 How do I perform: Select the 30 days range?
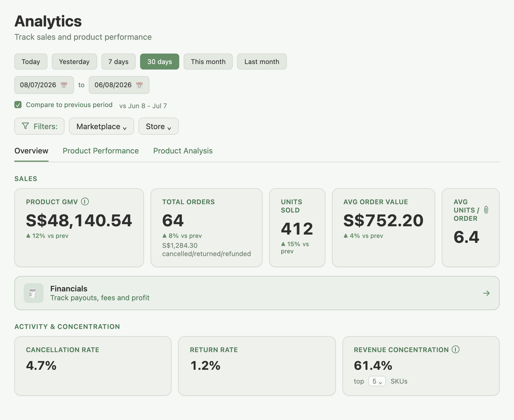click(160, 62)
